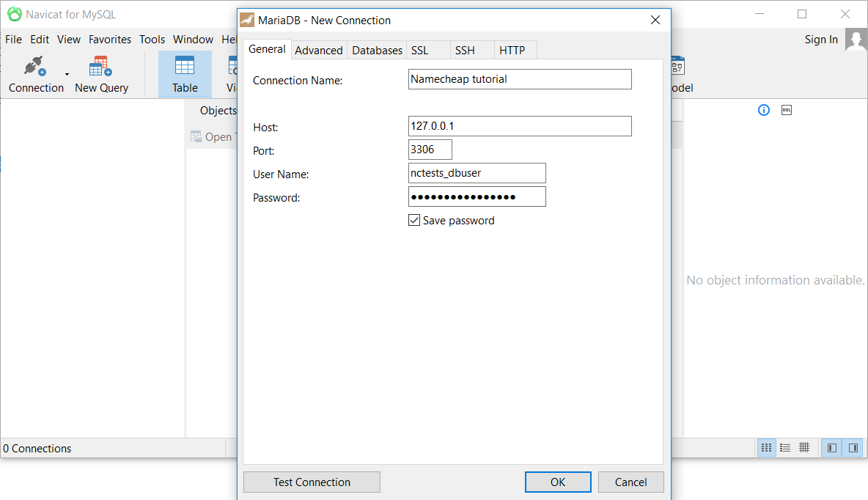Screen dimensions: 868x500
Task: Open the View menu
Action: (x=69, y=40)
